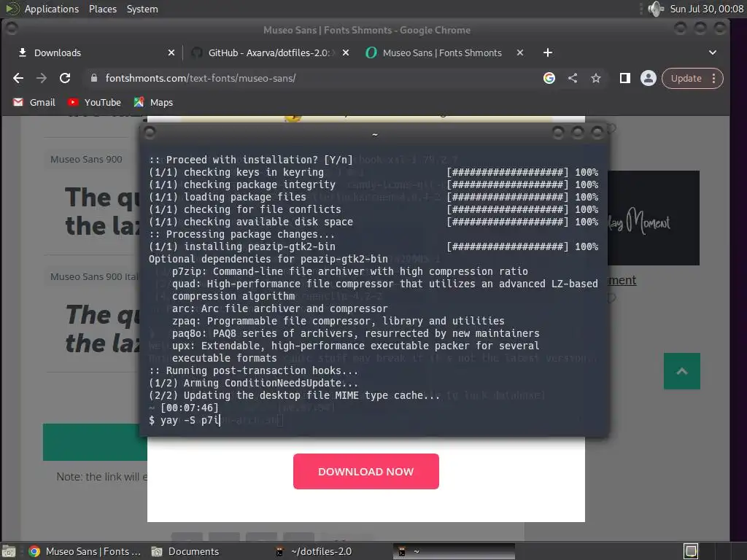Open Gmail bookmark
Viewport: 747px width, 560px height.
(34, 102)
